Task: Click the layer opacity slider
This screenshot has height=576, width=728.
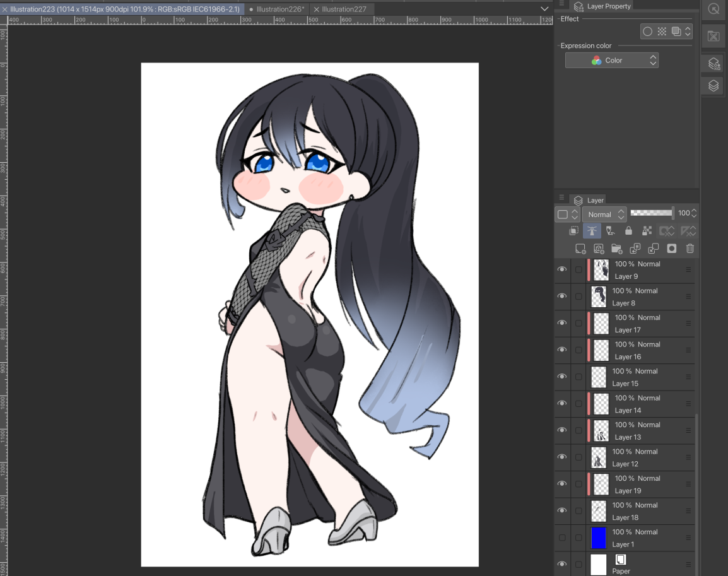Action: click(x=652, y=213)
